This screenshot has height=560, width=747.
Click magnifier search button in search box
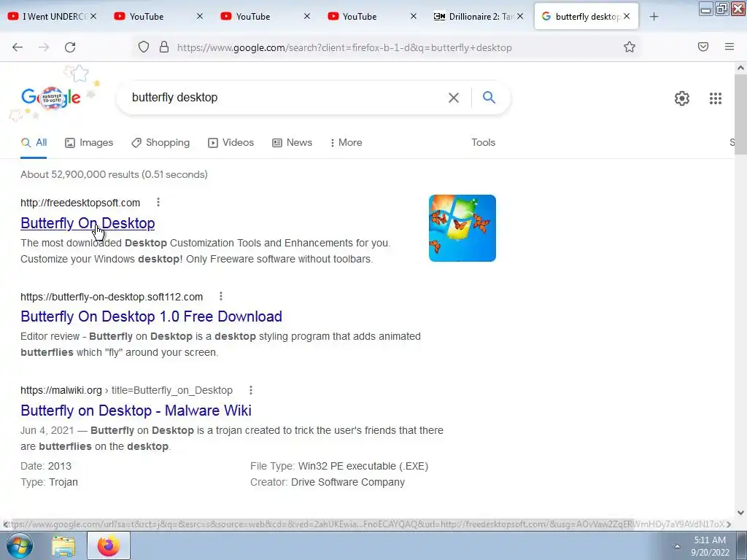click(489, 97)
